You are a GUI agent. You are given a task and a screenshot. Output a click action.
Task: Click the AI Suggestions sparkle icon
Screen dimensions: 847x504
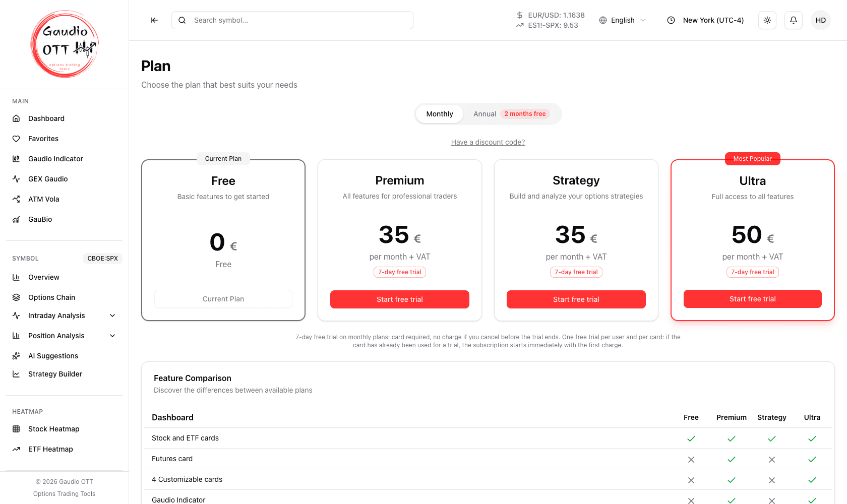pyautogui.click(x=16, y=356)
